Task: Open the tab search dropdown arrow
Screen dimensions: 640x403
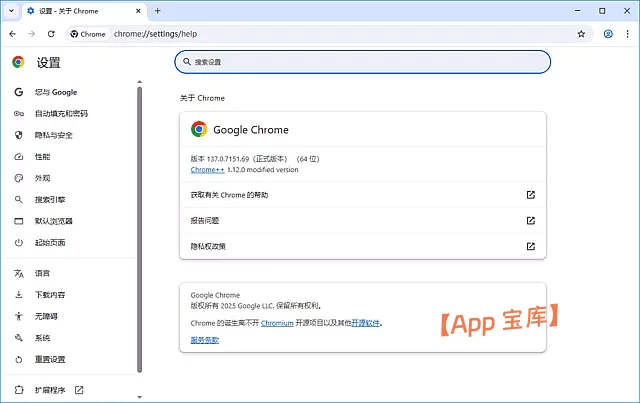Action: pyautogui.click(x=11, y=11)
